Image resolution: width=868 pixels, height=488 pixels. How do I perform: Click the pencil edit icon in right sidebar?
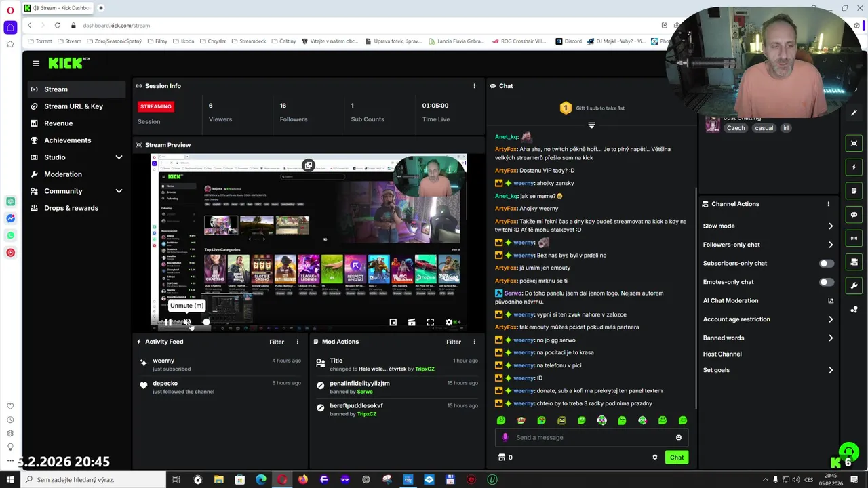[854, 113]
